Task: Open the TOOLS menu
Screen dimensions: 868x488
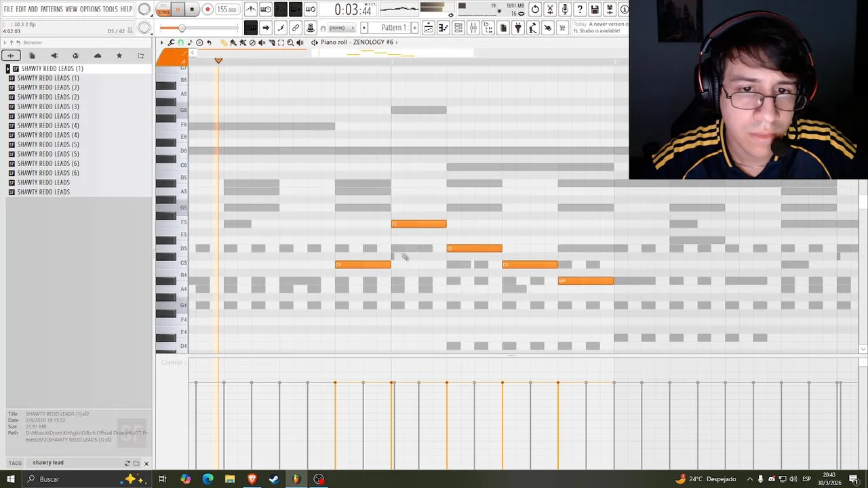Action: [110, 9]
